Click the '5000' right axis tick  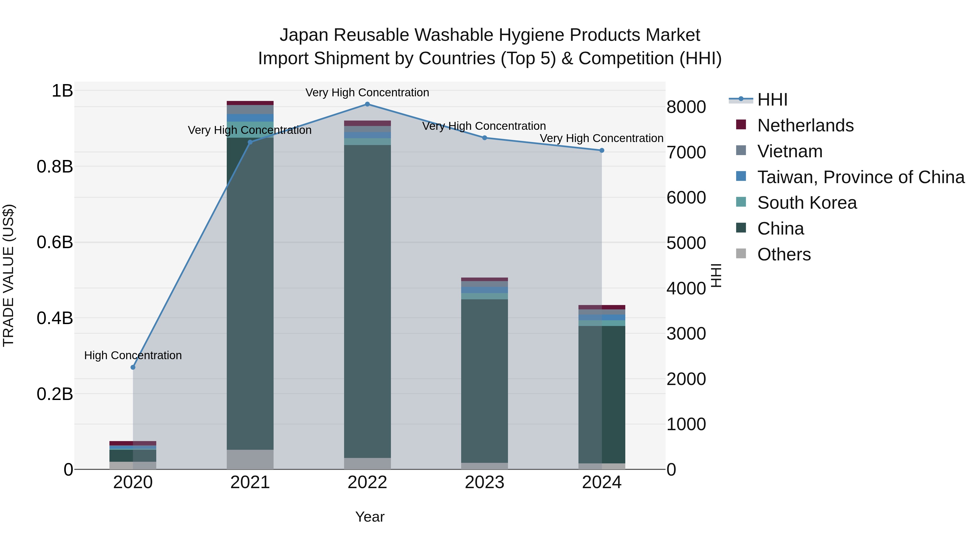click(686, 243)
